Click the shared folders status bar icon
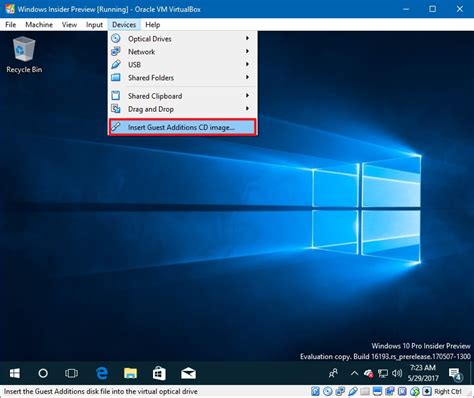Screen dimensions: 474x398 [365, 391]
